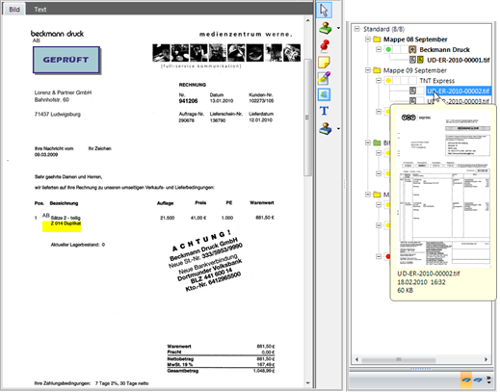
Task: Click the TNT invoice preview thumbnail in the tooltip
Action: pyautogui.click(x=443, y=189)
